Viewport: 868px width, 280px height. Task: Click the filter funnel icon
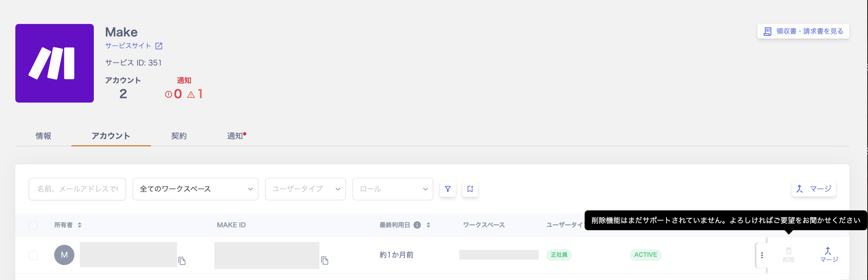coord(448,189)
